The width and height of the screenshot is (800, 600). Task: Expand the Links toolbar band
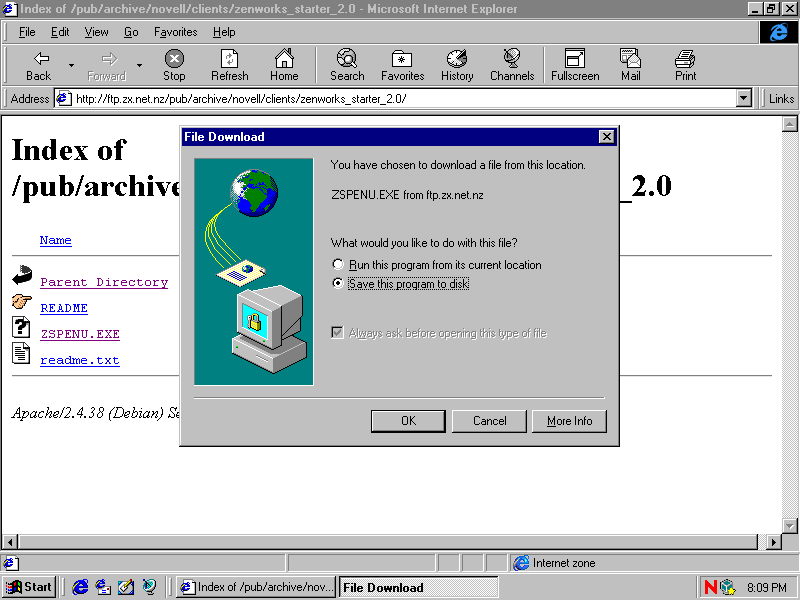point(781,98)
